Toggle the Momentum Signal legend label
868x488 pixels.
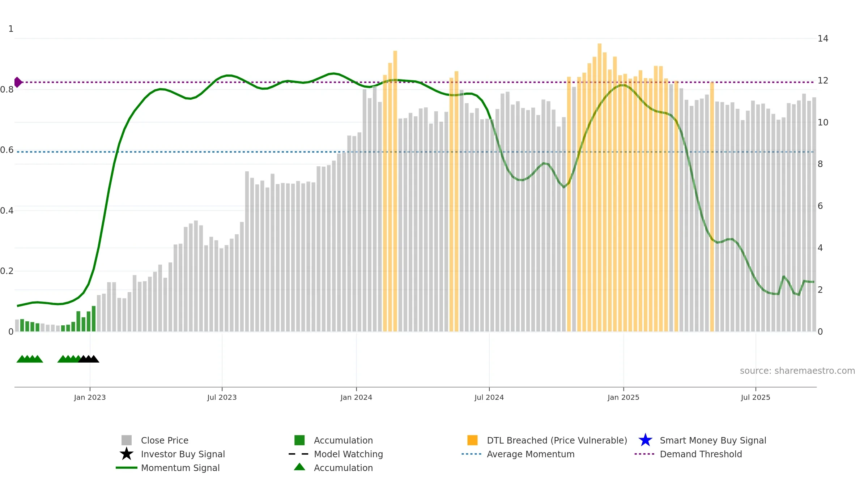180,468
